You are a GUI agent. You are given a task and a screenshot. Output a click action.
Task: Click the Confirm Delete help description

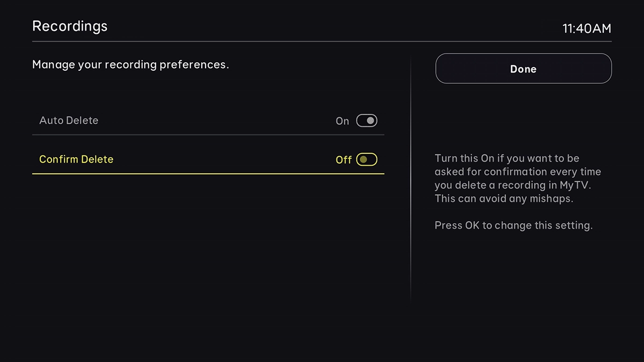click(x=517, y=179)
